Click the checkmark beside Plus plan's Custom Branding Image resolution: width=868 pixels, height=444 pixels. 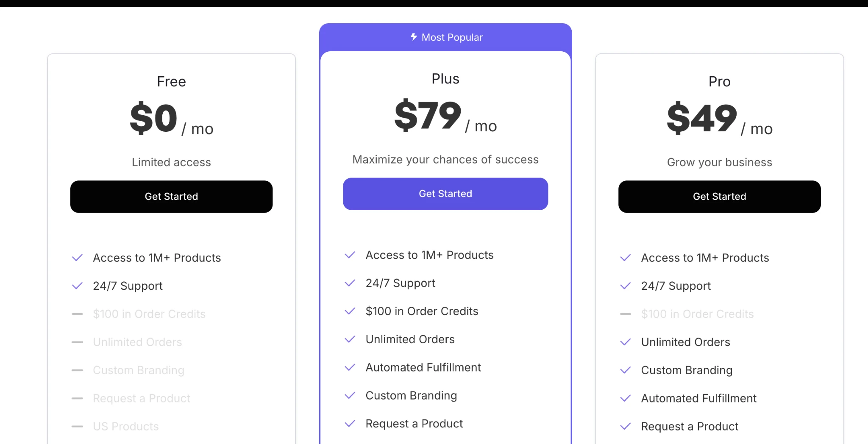point(350,395)
